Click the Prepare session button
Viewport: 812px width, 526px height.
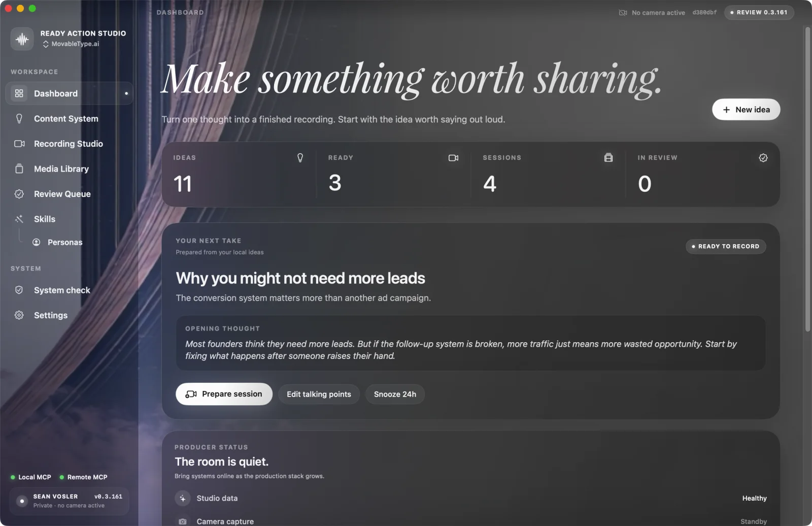point(224,394)
